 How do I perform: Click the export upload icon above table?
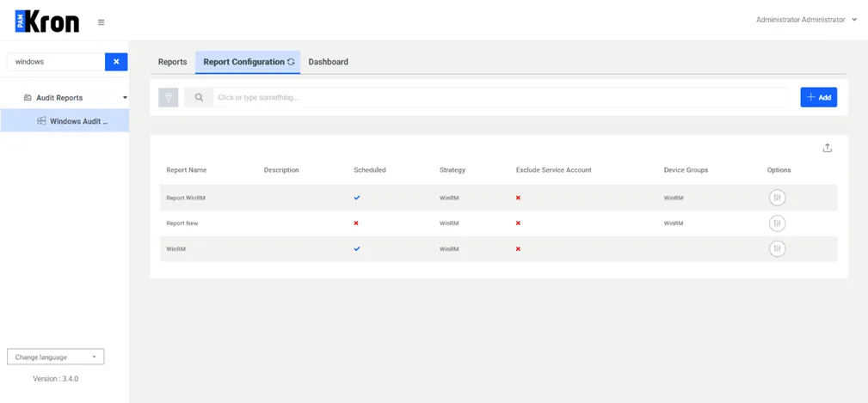click(x=827, y=148)
